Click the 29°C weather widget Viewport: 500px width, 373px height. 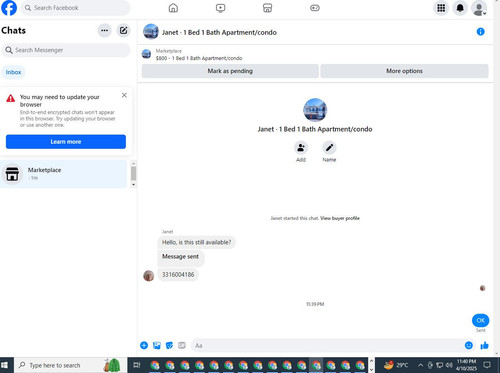[396, 365]
